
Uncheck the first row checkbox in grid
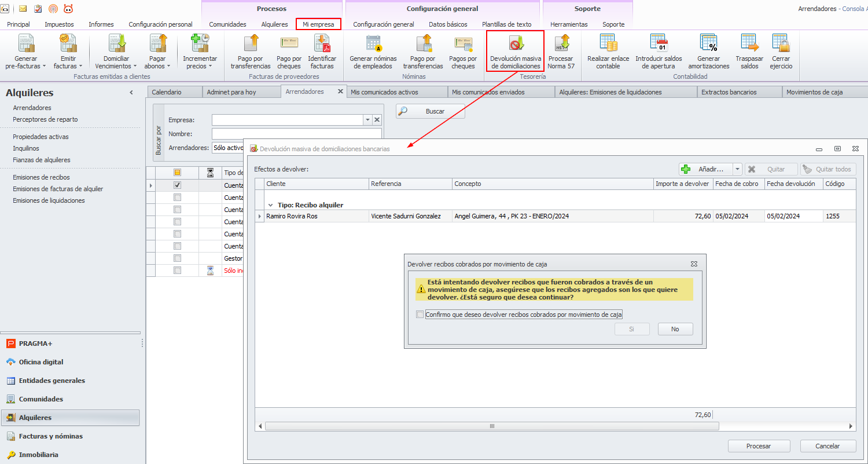178,185
